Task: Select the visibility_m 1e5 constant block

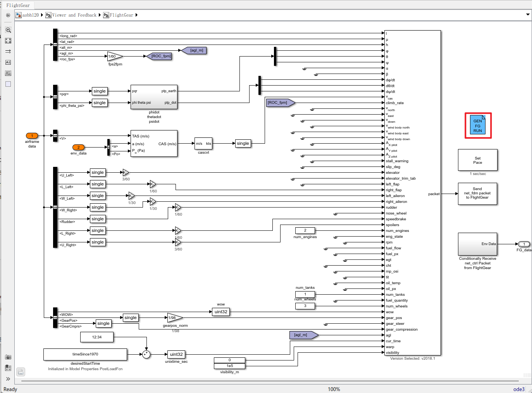Action: coord(229,366)
